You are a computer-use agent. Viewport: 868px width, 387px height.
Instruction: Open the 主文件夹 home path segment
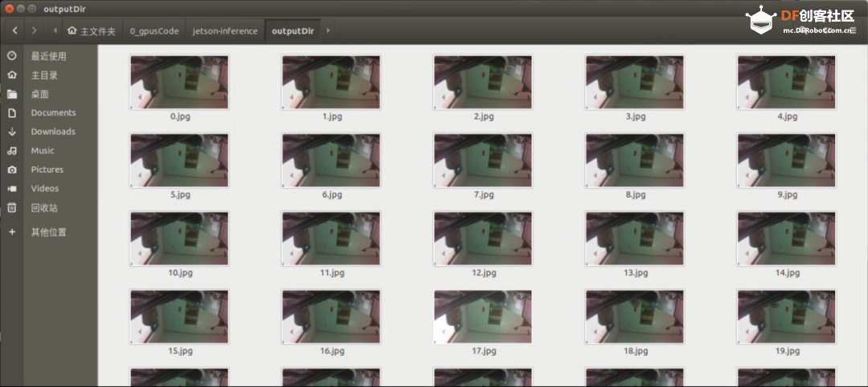pos(92,31)
